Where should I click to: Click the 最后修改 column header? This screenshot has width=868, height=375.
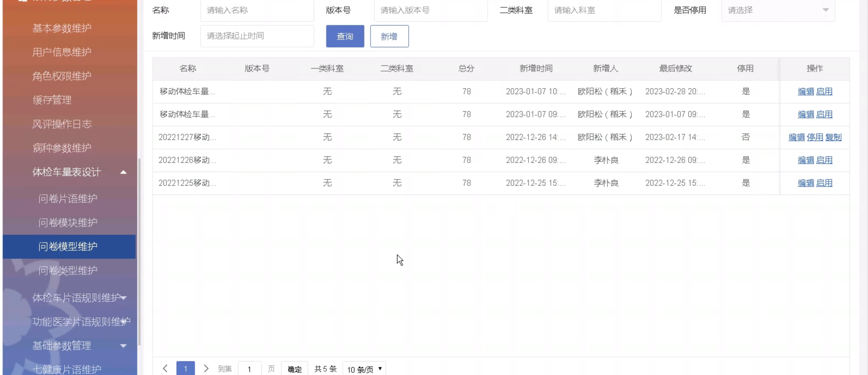[x=675, y=68]
